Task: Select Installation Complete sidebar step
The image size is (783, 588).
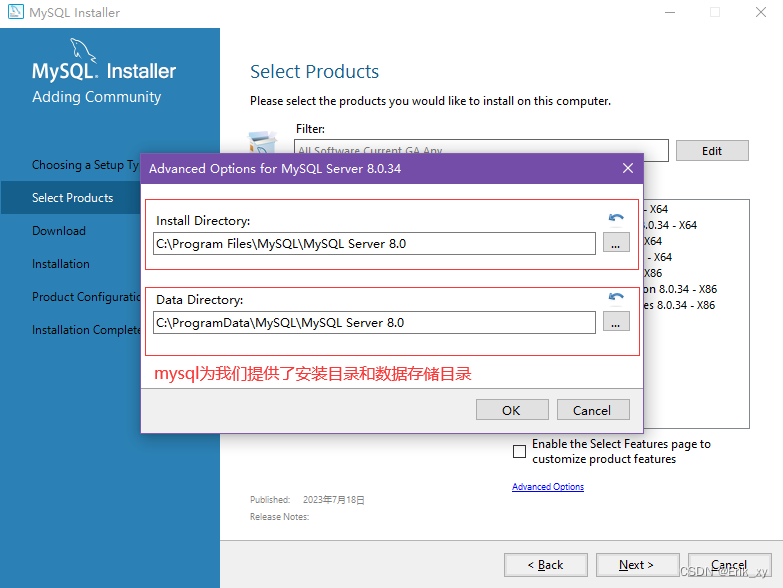Action: point(86,330)
